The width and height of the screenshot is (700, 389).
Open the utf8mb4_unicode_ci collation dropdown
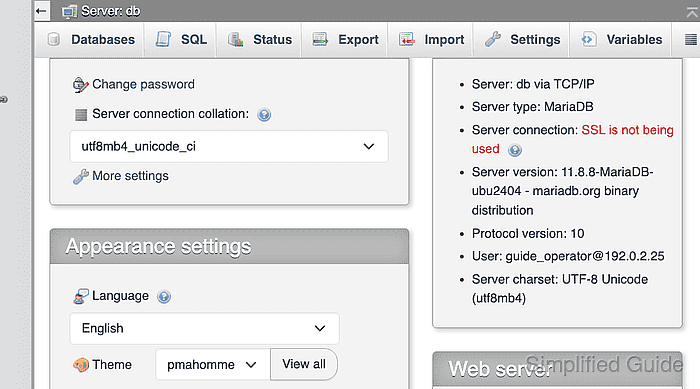(229, 146)
